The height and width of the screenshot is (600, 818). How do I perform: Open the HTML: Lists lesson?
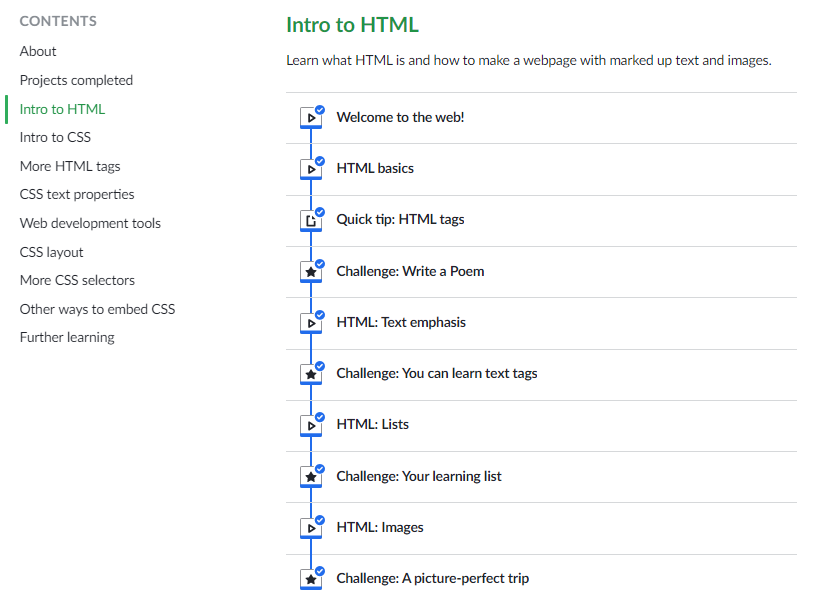372,424
